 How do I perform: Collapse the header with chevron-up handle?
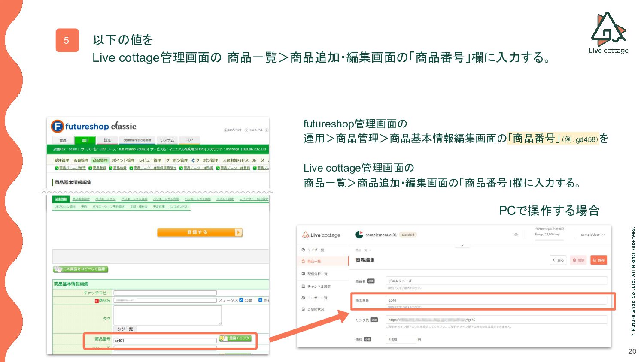coord(462,246)
